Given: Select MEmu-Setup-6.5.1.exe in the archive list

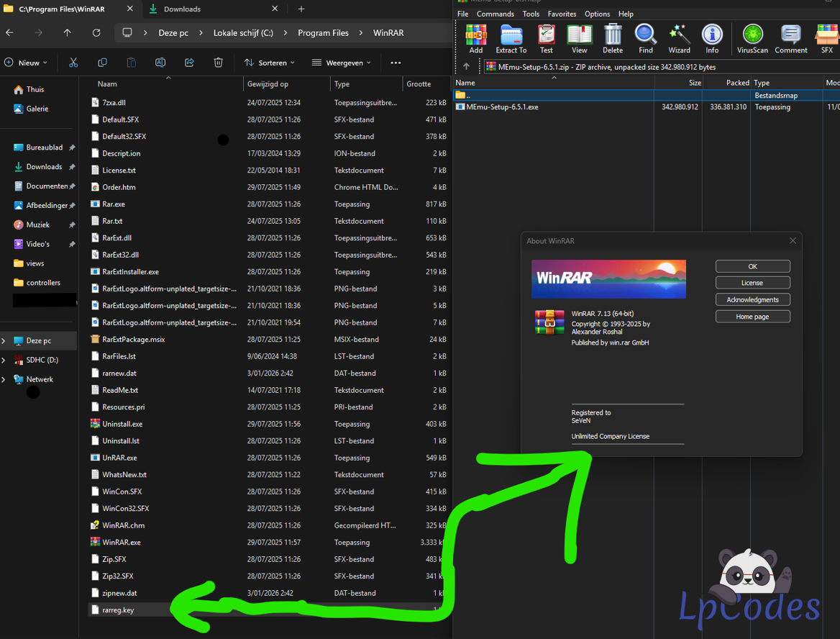Looking at the screenshot, I should tap(502, 106).
